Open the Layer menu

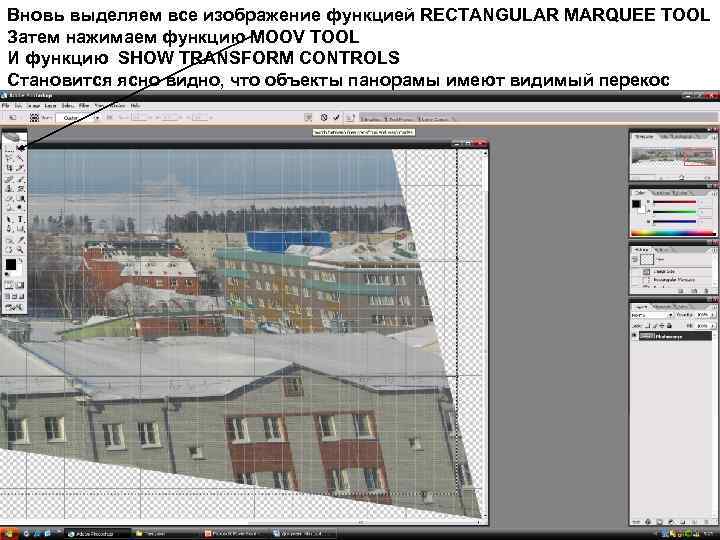[x=51, y=106]
